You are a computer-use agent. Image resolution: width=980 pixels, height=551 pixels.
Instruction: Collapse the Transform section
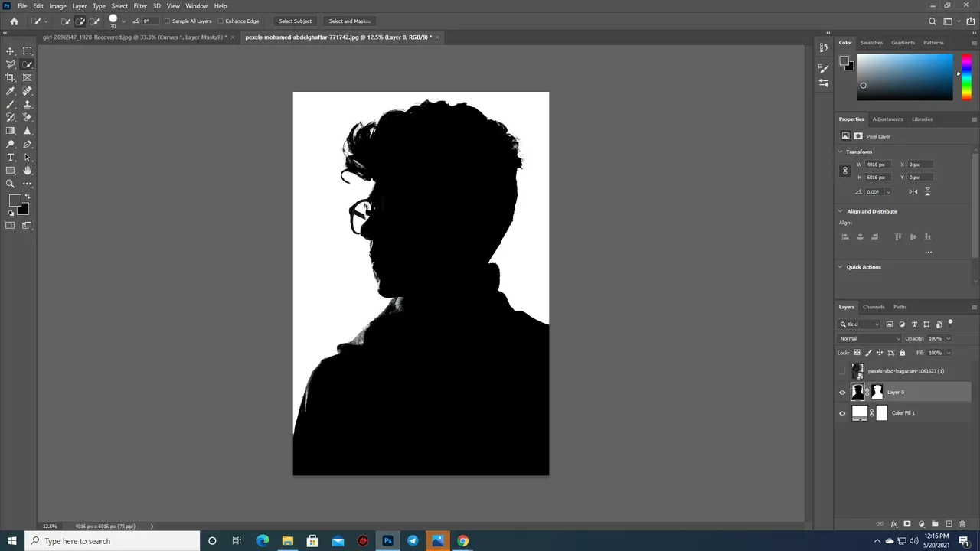click(x=840, y=152)
